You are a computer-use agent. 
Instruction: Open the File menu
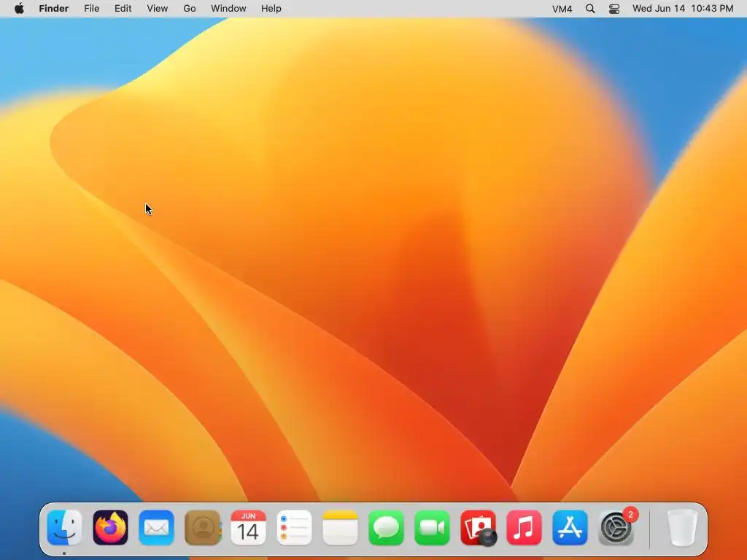pyautogui.click(x=91, y=9)
